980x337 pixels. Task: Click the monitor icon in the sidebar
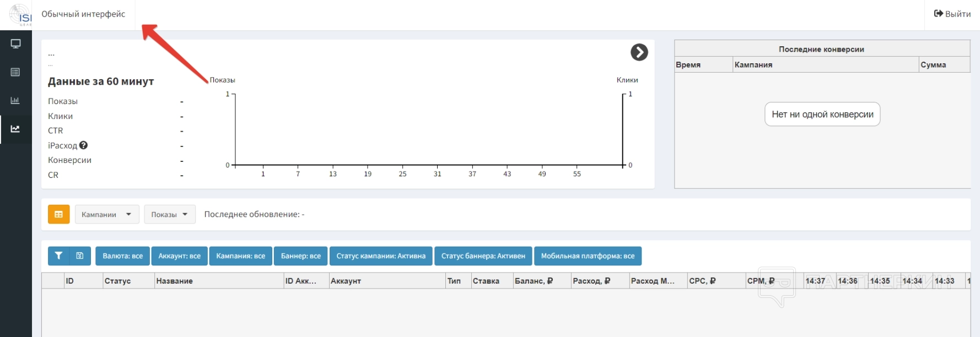coord(15,44)
